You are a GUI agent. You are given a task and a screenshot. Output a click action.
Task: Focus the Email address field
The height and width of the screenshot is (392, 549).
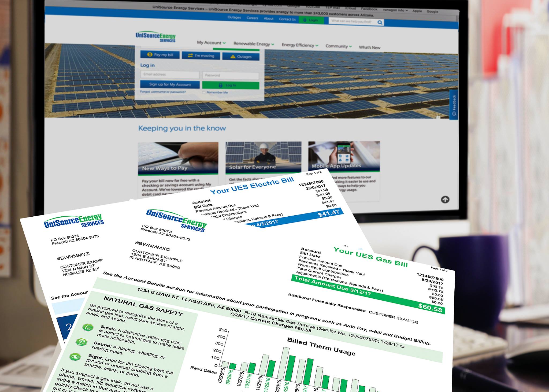(170, 74)
